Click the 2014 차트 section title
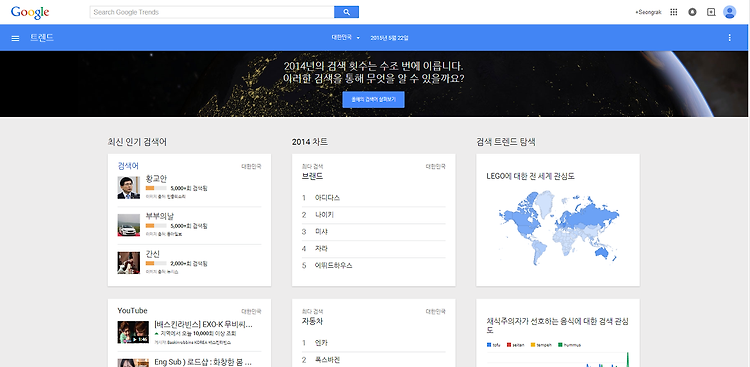 [309, 142]
